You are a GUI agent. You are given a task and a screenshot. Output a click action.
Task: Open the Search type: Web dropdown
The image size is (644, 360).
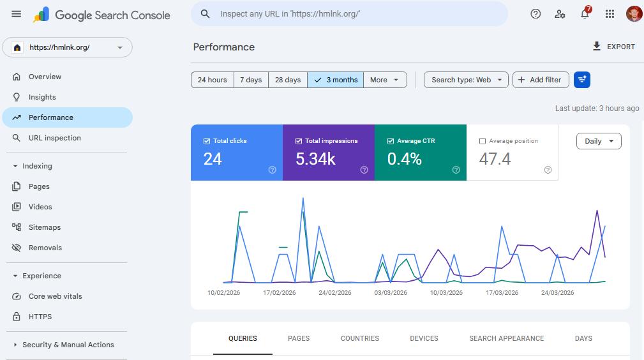point(466,80)
